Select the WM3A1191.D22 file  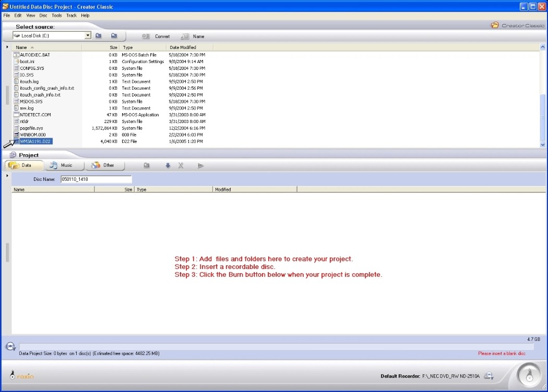click(35, 141)
